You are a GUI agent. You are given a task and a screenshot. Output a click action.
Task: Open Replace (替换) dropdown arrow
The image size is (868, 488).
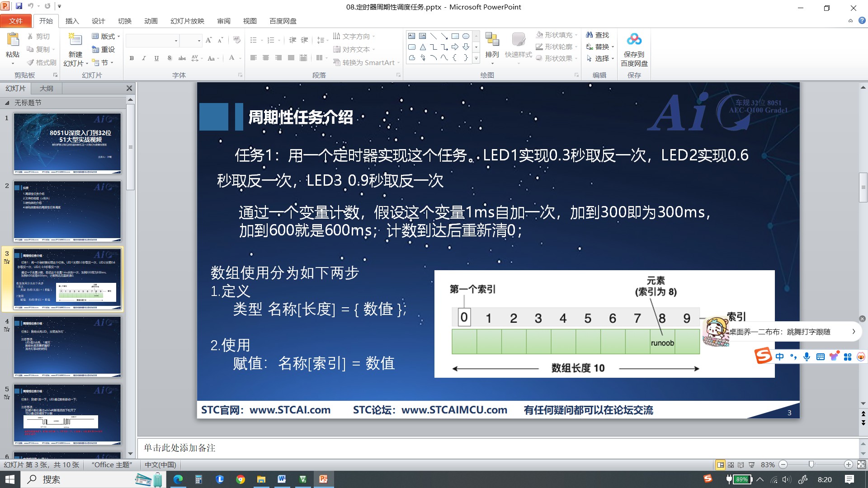pos(613,47)
